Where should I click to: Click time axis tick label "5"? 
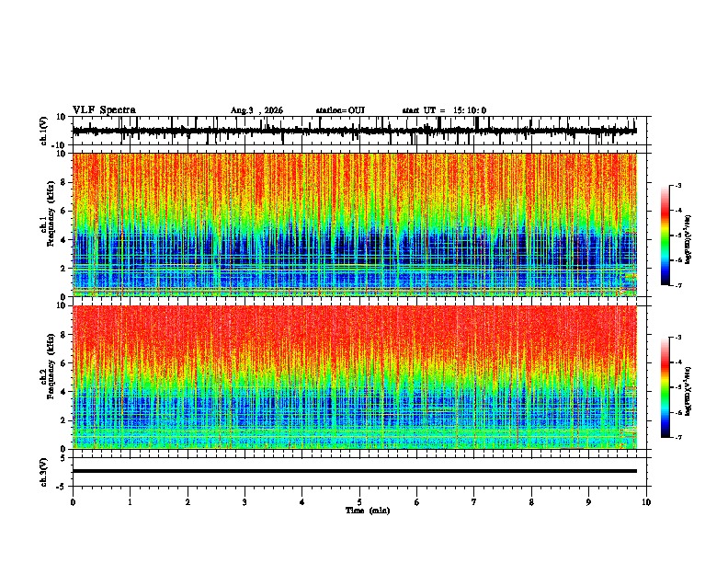coord(359,502)
